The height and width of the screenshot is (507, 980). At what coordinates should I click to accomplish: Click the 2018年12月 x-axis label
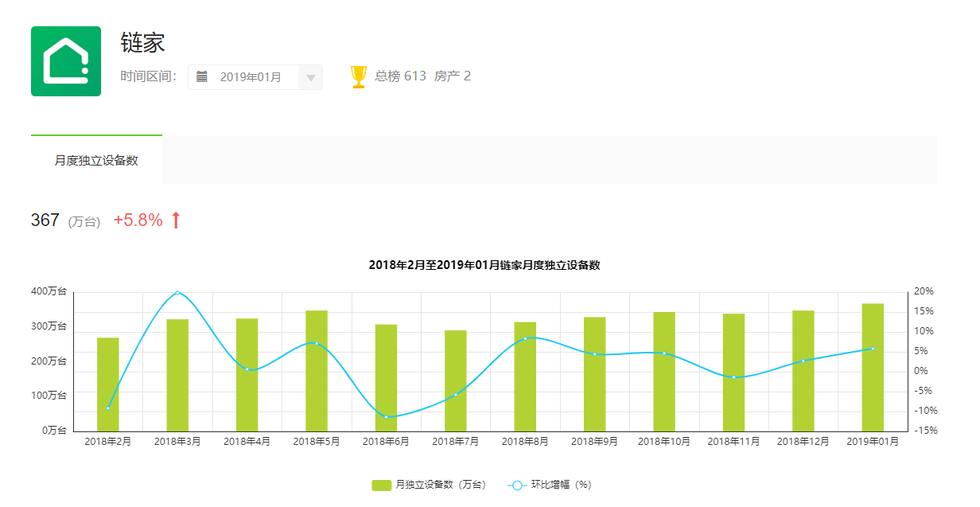[x=803, y=442]
